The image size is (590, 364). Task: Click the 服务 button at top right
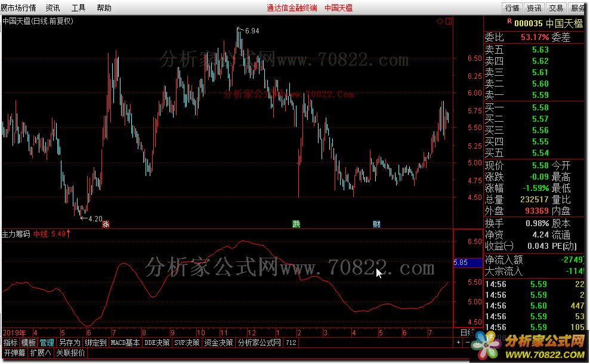[577, 8]
